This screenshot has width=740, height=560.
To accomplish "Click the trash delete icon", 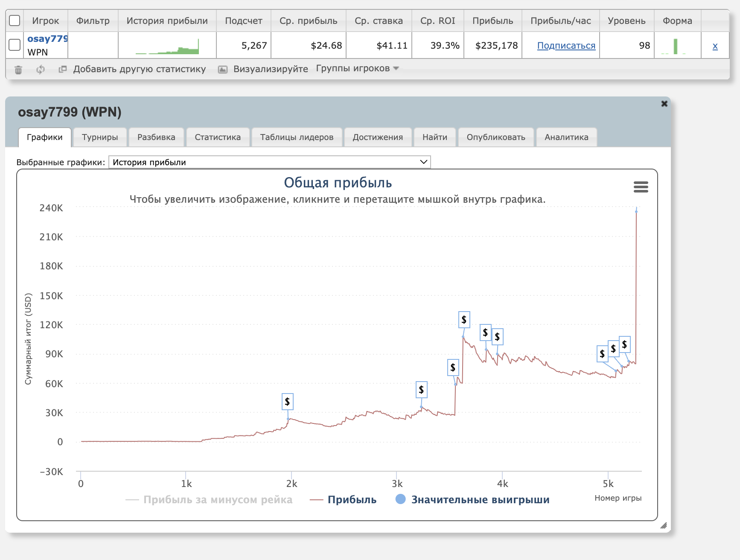I will point(18,70).
